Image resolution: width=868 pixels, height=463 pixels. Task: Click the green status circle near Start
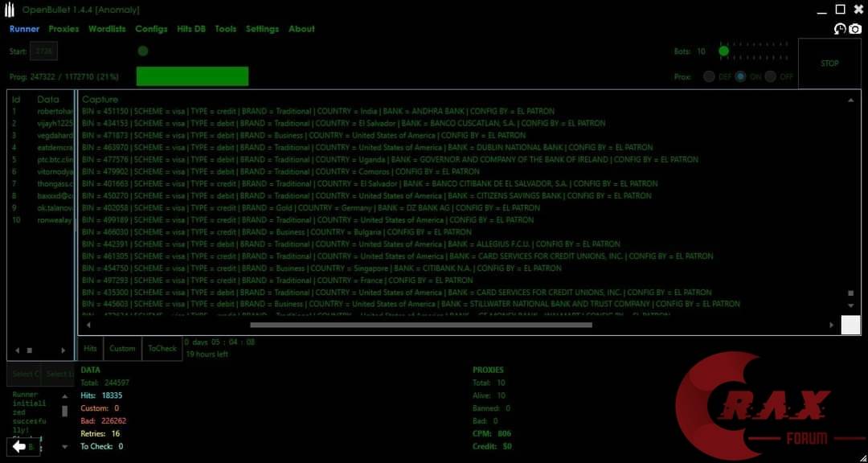pyautogui.click(x=143, y=51)
